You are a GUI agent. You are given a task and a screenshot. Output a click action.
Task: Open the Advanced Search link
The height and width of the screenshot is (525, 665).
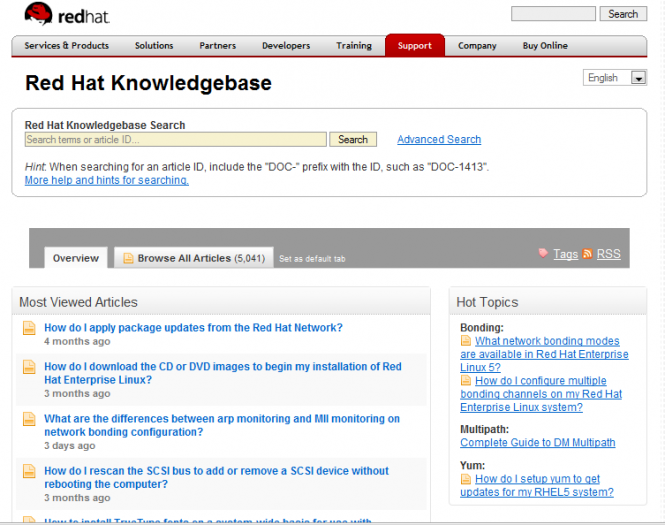pos(439,140)
